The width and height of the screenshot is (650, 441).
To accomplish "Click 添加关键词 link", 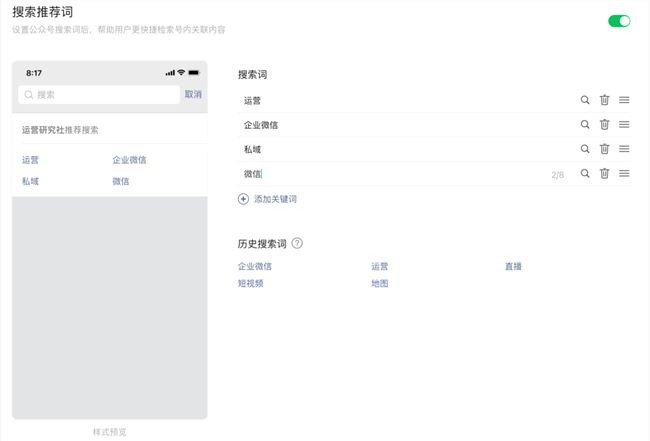I will coord(275,199).
